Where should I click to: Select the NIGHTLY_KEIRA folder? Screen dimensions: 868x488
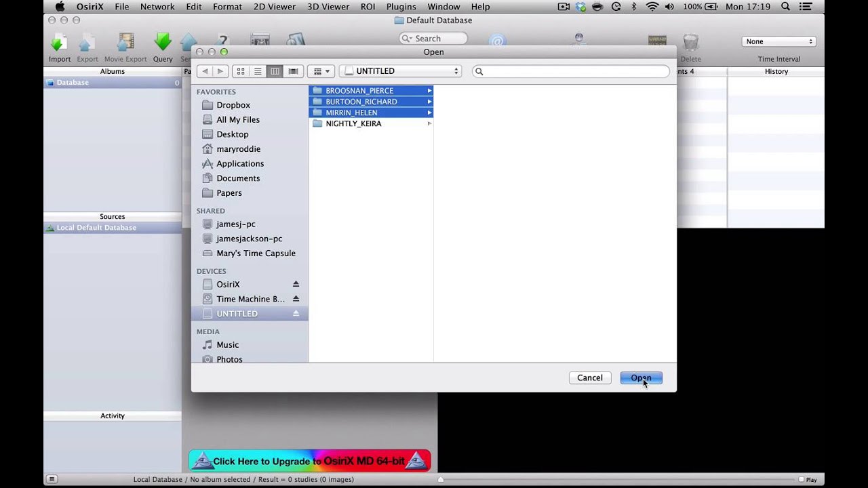pos(371,123)
